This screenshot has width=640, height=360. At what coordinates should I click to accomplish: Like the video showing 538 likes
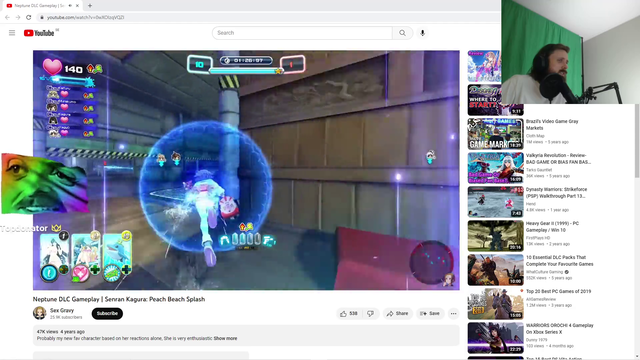pos(348,313)
